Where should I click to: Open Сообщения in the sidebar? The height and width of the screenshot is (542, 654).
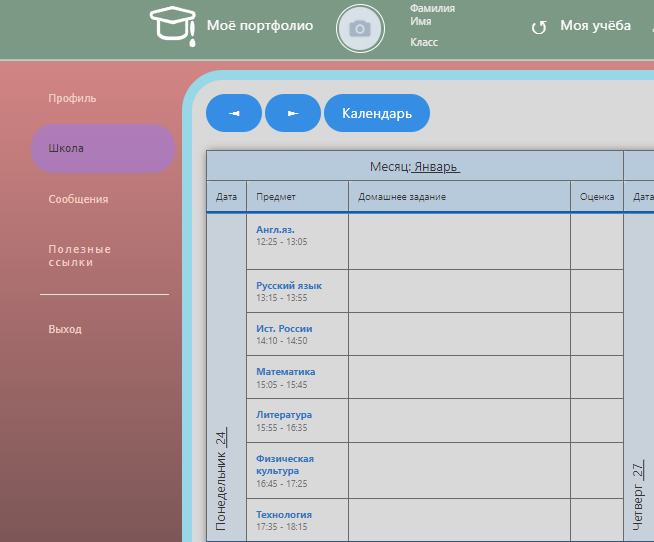click(78, 199)
